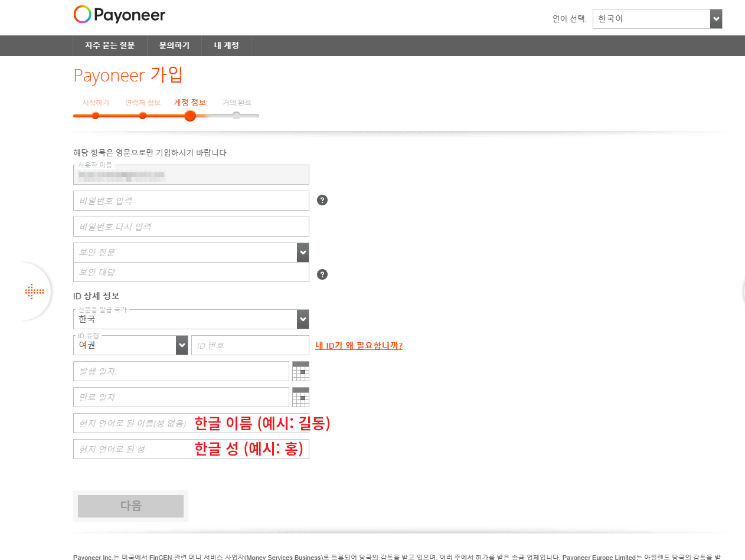
Task: Click the 'Payoneer 가입' page title
Action: [x=129, y=76]
